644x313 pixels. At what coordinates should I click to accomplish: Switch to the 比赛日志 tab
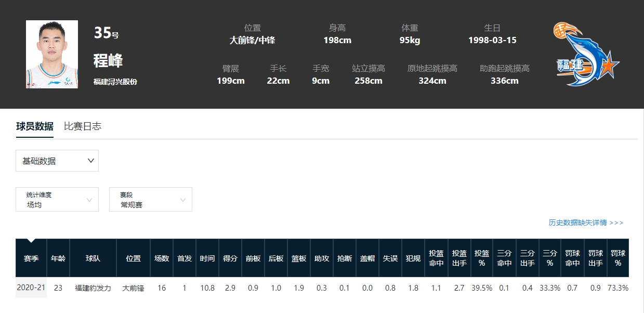82,126
